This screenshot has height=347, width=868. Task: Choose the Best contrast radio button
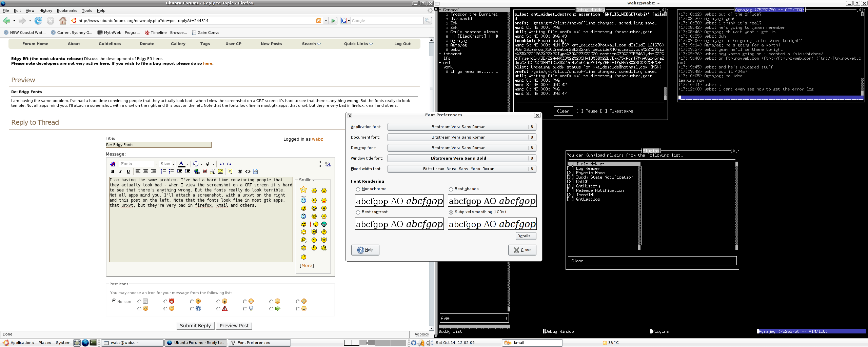[x=358, y=212]
